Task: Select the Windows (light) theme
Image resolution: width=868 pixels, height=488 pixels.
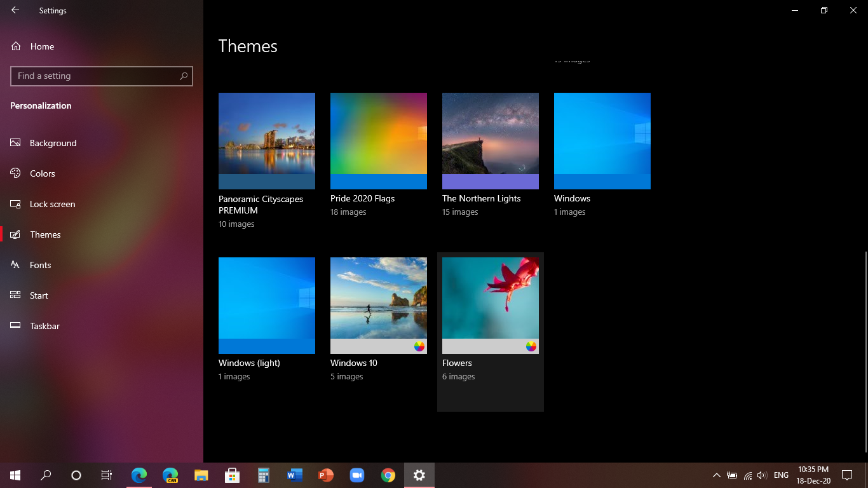Action: 267,306
